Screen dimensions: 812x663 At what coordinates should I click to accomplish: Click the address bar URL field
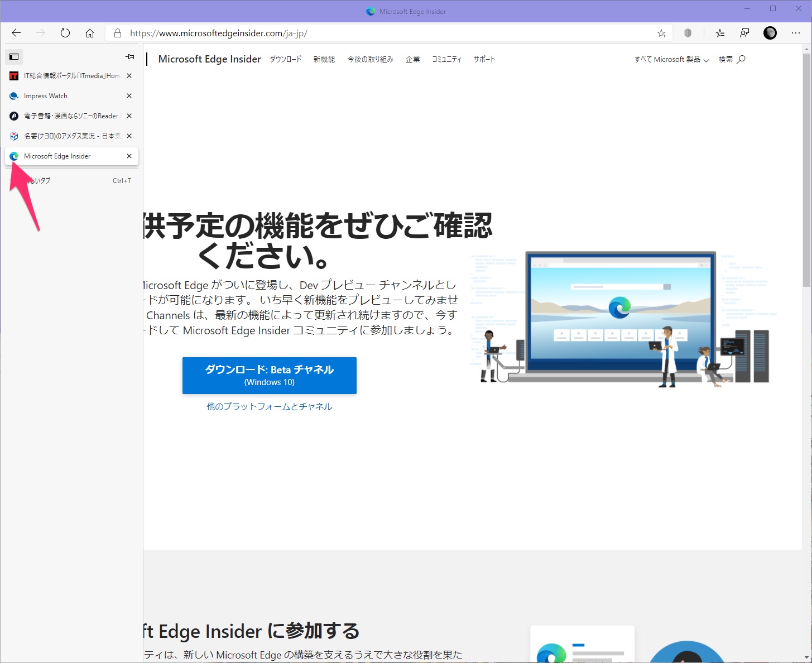(390, 33)
